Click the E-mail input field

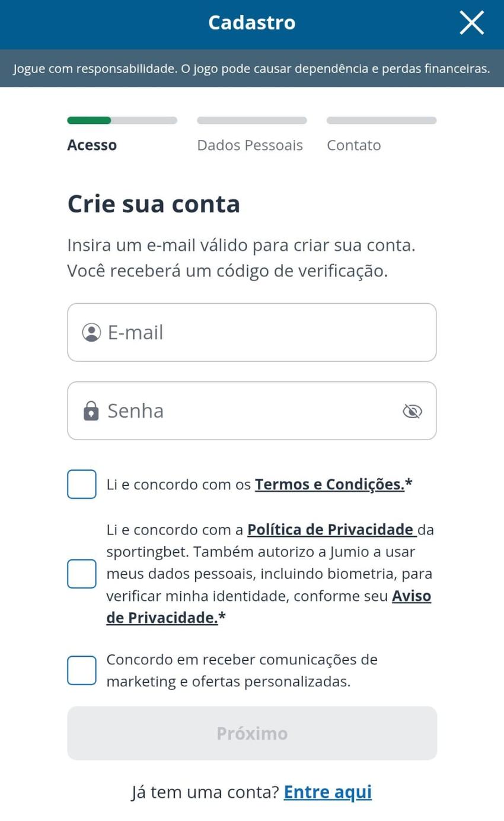[251, 332]
